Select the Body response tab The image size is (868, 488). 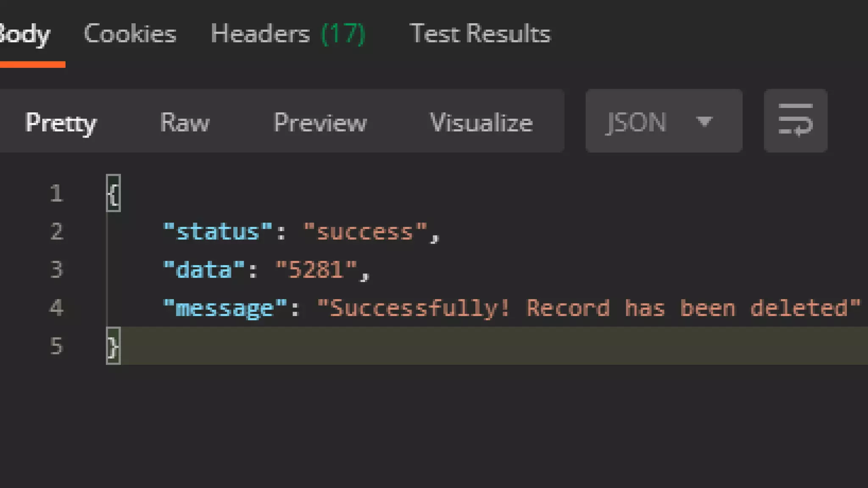point(25,35)
